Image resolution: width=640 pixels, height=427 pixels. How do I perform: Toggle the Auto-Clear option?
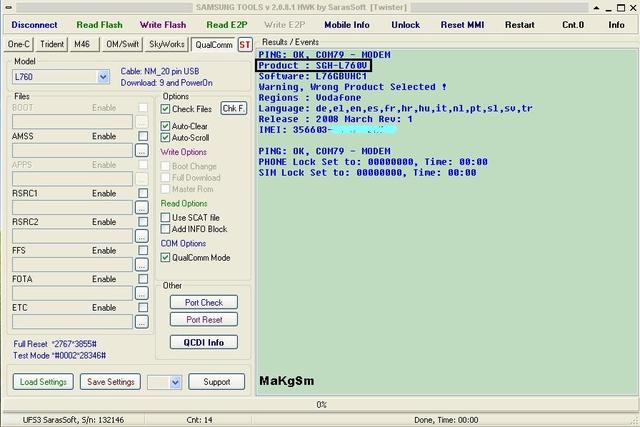click(x=165, y=126)
